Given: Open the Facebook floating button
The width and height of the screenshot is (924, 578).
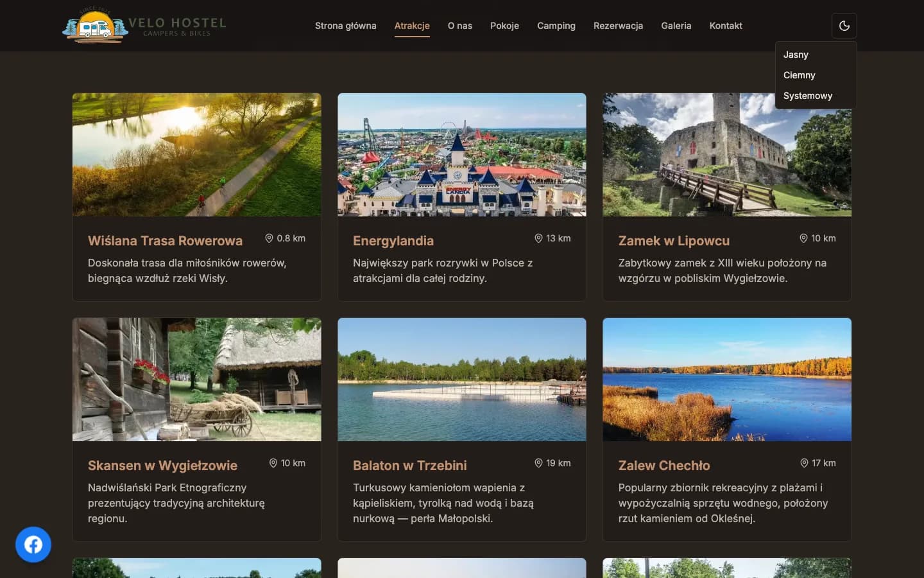Looking at the screenshot, I should (x=33, y=545).
